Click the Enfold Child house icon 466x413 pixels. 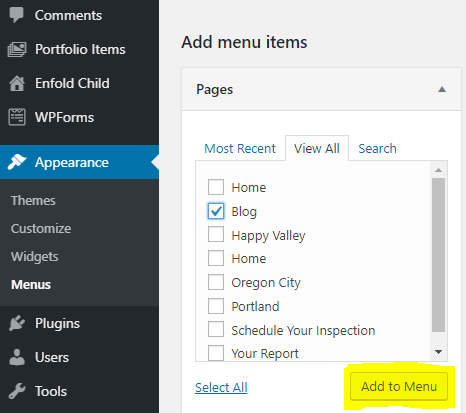point(17,83)
